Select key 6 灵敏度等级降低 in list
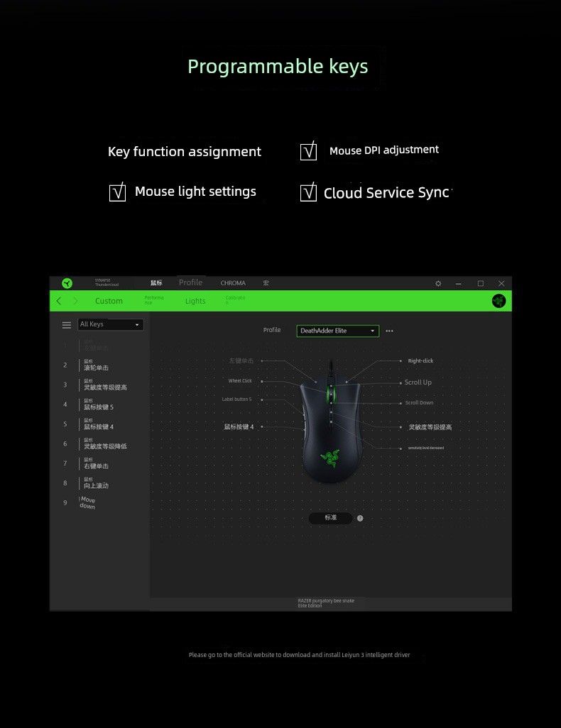561x728 pixels. [97, 444]
